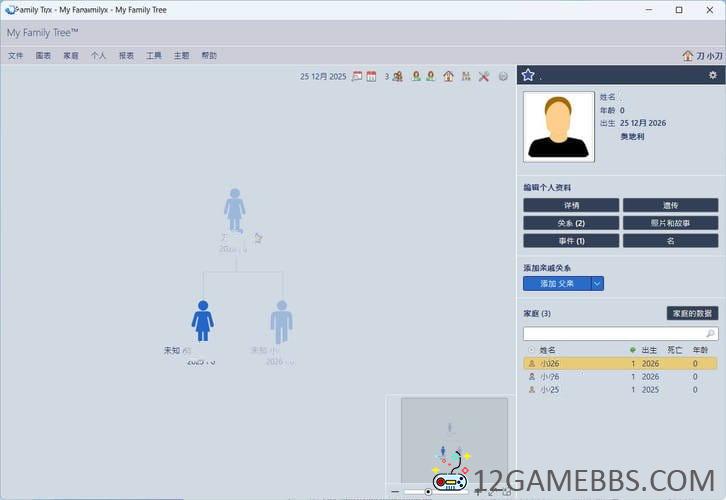Screen dimensions: 726x500
Task: Click the profile photo thumbnail
Action: [558, 127]
